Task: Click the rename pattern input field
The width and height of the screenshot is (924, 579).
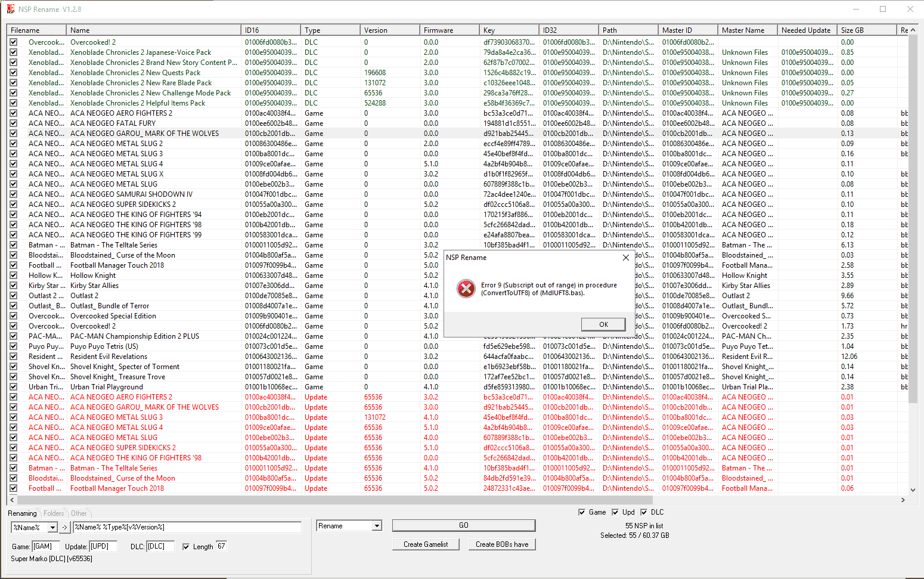Action: (187, 527)
